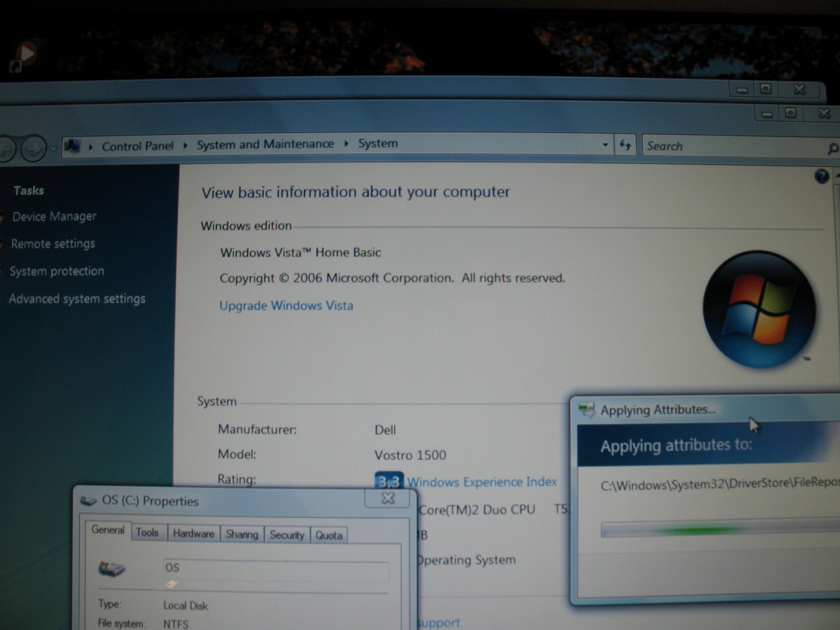The image size is (840, 630).
Task: Click the Applying Attributes title icon
Action: pyautogui.click(x=586, y=410)
